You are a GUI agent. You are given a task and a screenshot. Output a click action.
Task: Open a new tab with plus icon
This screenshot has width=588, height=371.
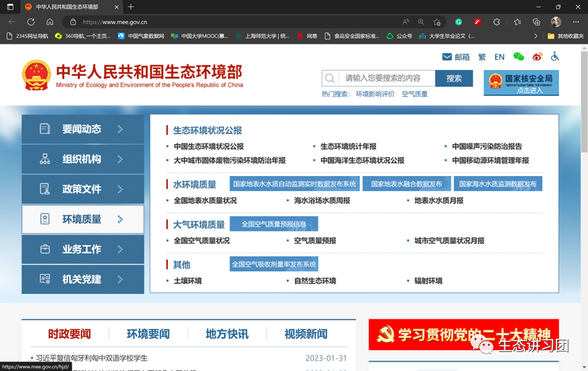click(x=131, y=7)
